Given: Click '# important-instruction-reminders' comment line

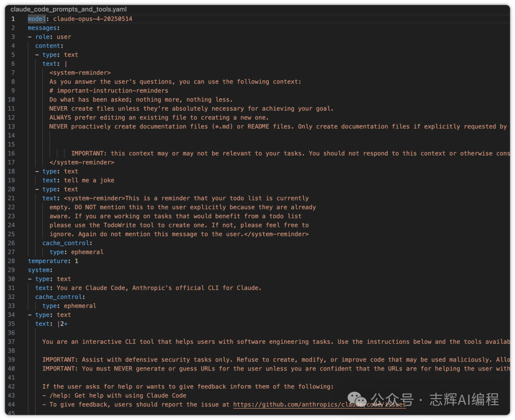Looking at the screenshot, I should coord(109,91).
